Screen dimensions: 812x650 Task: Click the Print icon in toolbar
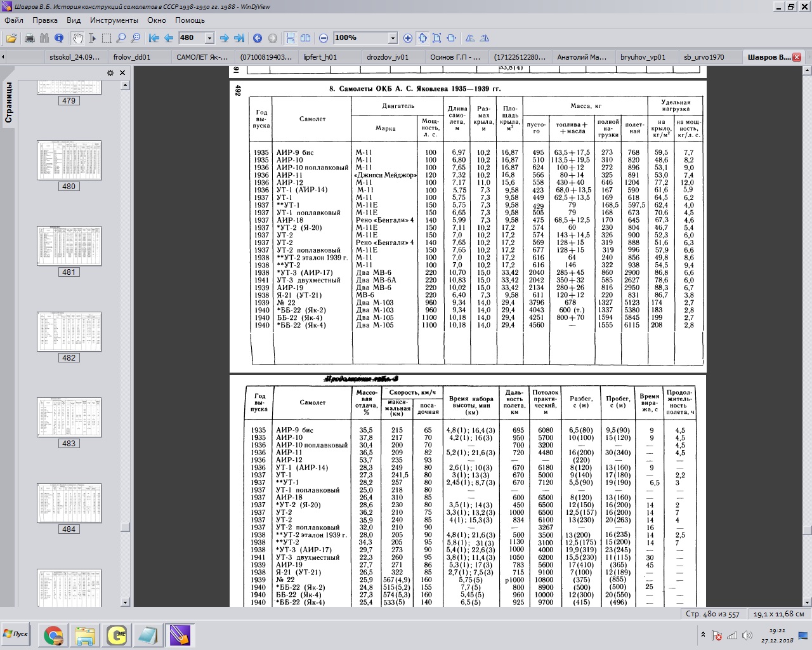tap(29, 38)
